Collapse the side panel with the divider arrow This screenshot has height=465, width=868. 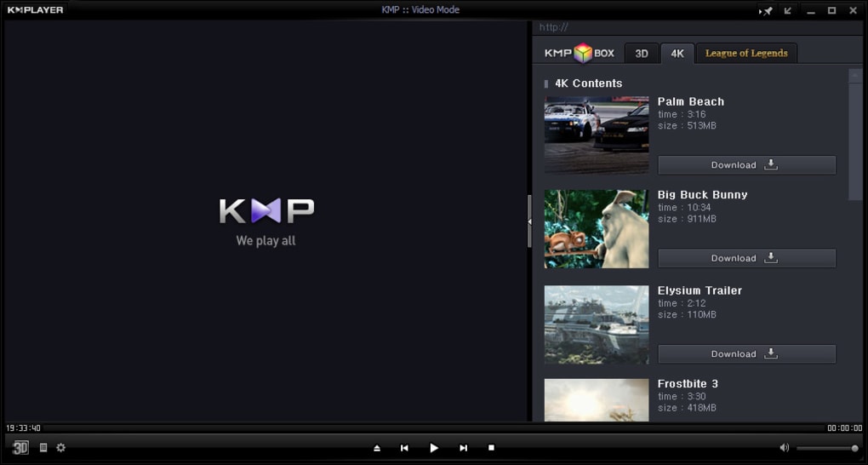click(x=529, y=221)
